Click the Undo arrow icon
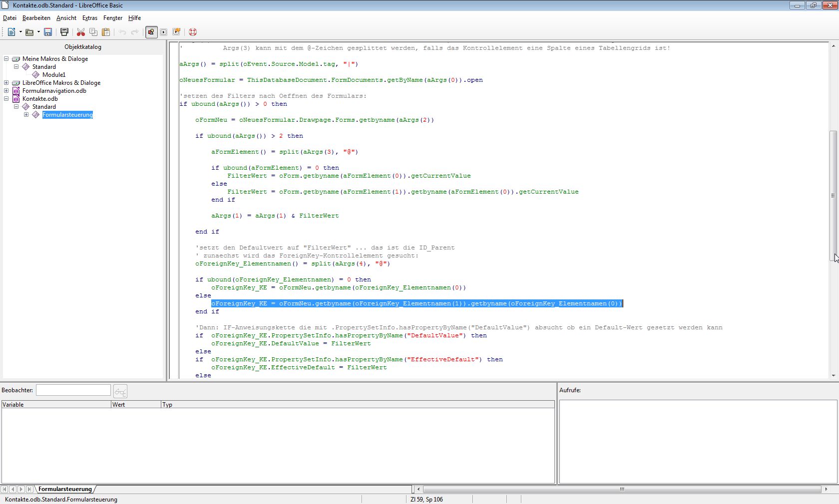Image resolution: width=839 pixels, height=504 pixels. coord(122,32)
